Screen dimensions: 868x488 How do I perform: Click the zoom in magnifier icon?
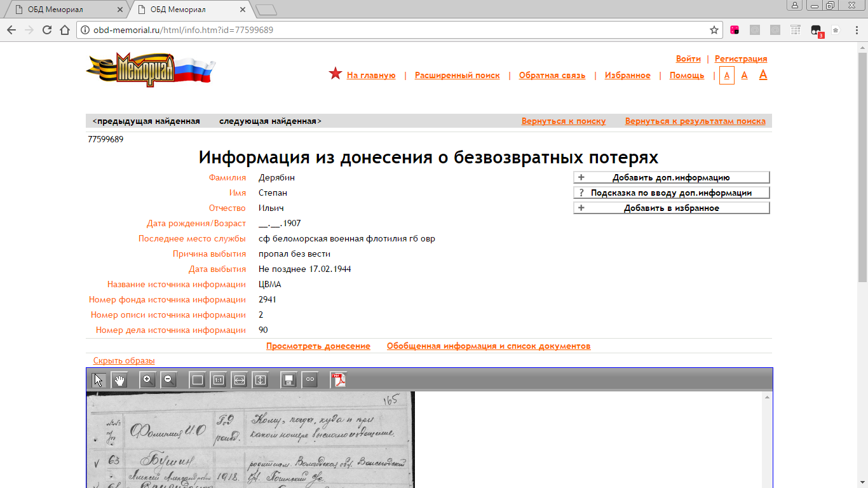[x=147, y=380]
